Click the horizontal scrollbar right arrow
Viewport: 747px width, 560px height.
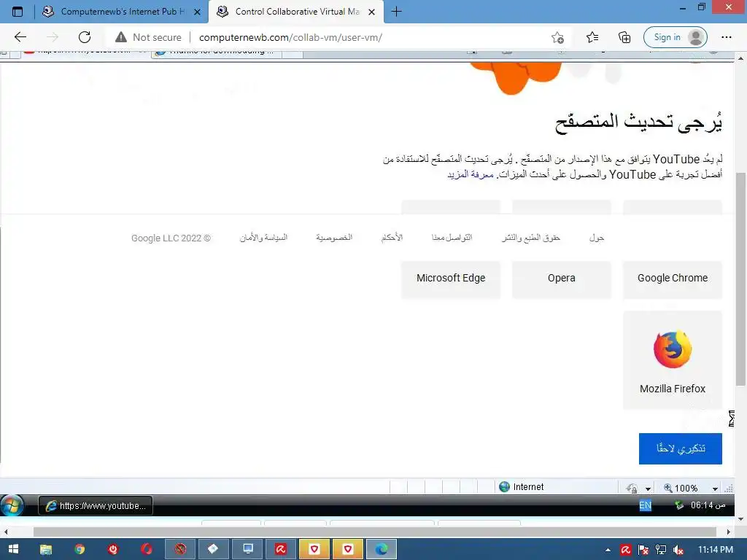coord(729,532)
